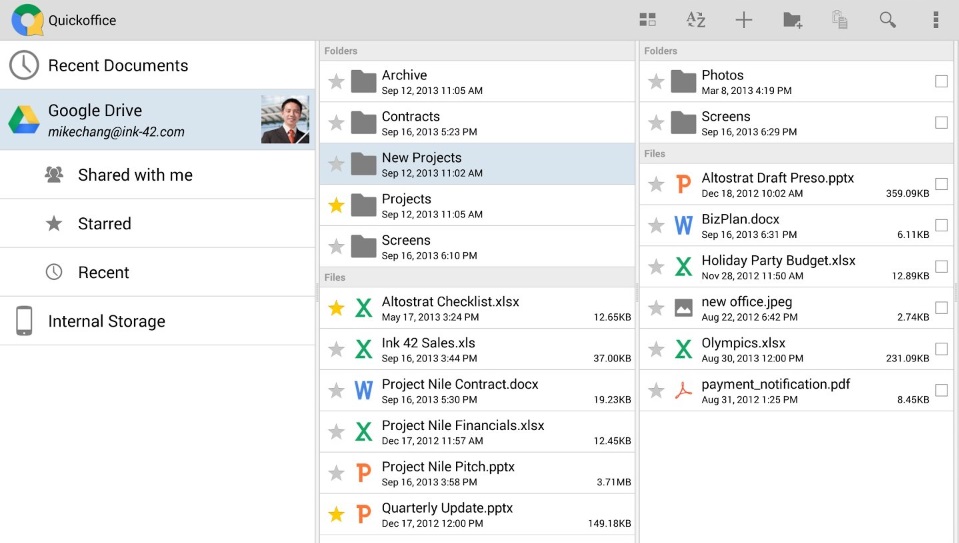Open search with the magnifier icon
959x543 pixels.
pos(888,20)
